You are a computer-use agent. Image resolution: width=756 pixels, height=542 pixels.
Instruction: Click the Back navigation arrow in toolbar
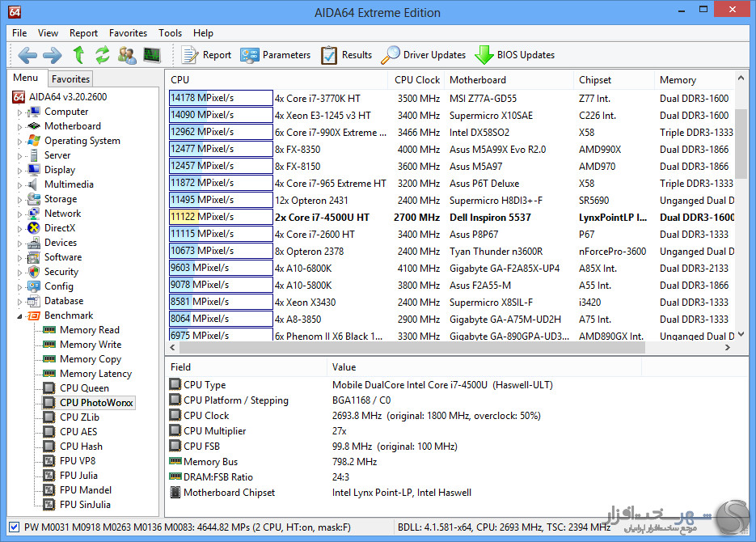(27, 55)
